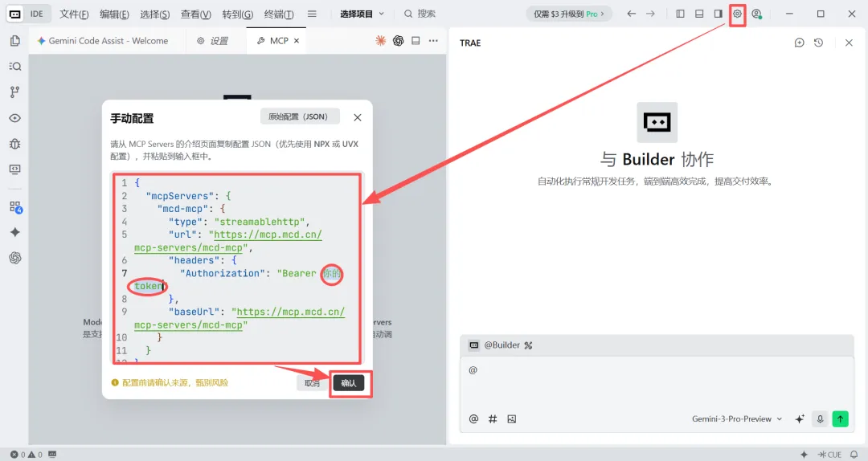Click 取消 button in dialog
868x461 pixels.
pos(312,383)
